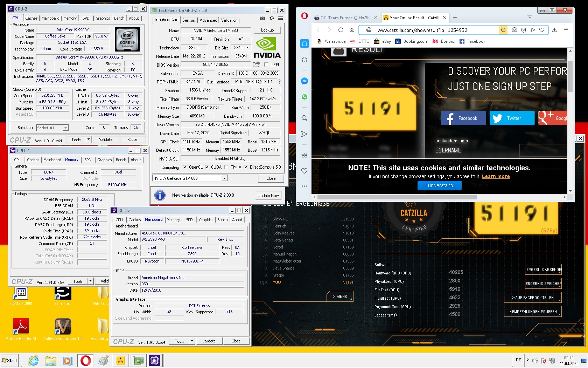Go back in the Opera browser

[x=318, y=30]
